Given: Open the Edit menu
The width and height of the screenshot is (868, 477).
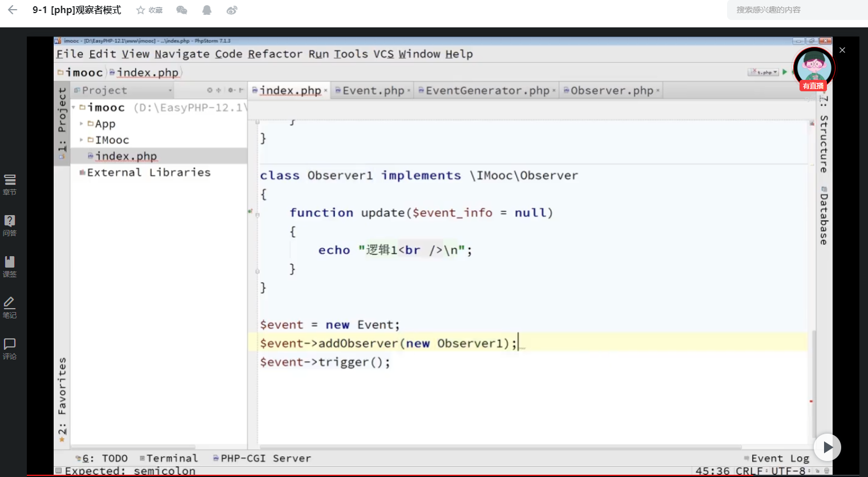Looking at the screenshot, I should click(x=103, y=54).
